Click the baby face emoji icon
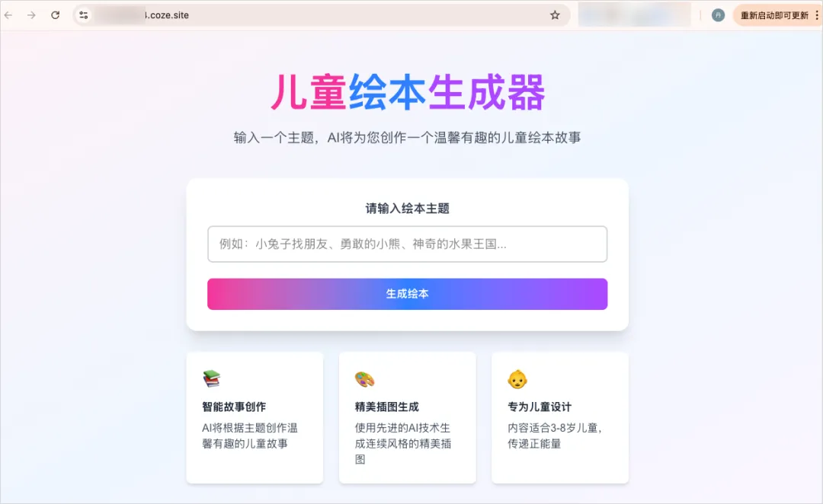Screen dimensions: 823x504 517,379
